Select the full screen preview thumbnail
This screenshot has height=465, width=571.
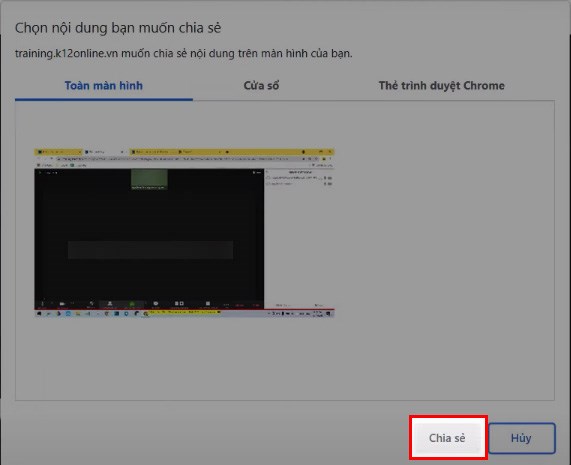184,233
